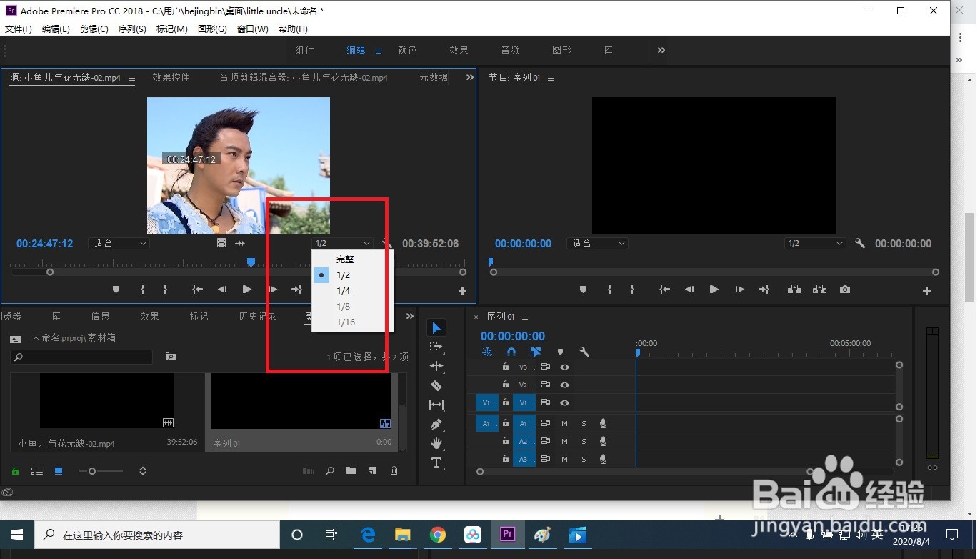Screen dimensions: 980x559
Task: Click Source monitor blue playhead marker
Action: tap(251, 262)
